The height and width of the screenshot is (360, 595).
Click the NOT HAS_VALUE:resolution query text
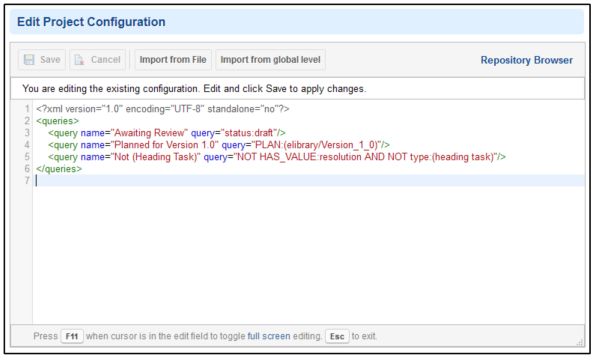pos(298,157)
